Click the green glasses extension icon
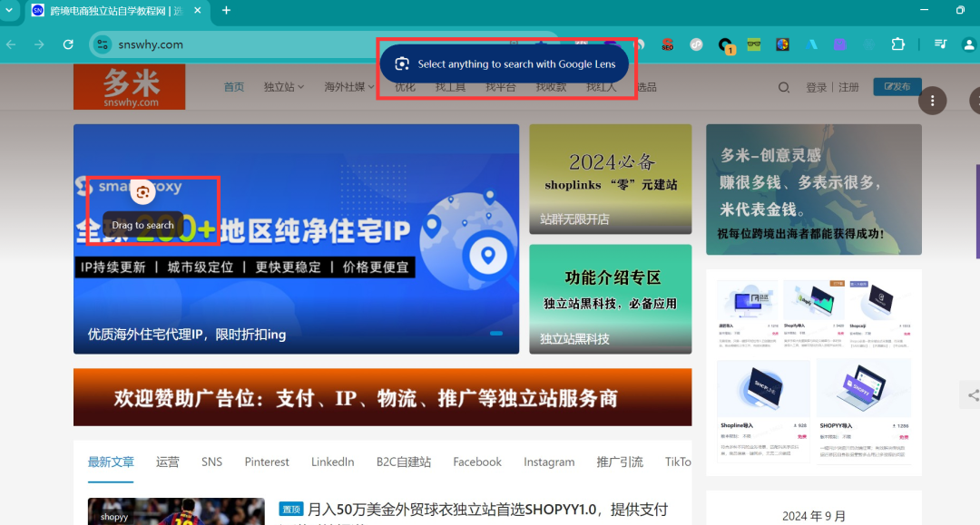 pos(753,44)
